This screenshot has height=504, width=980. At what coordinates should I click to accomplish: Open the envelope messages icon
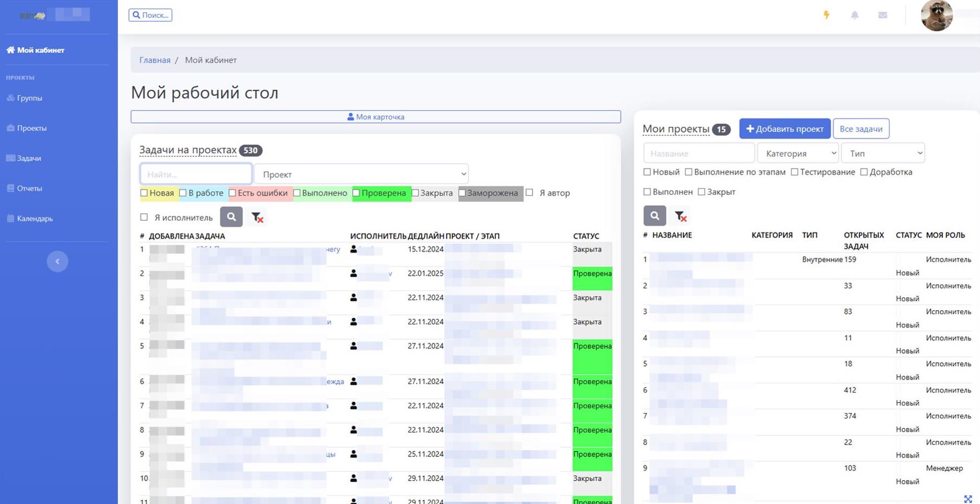pyautogui.click(x=882, y=15)
